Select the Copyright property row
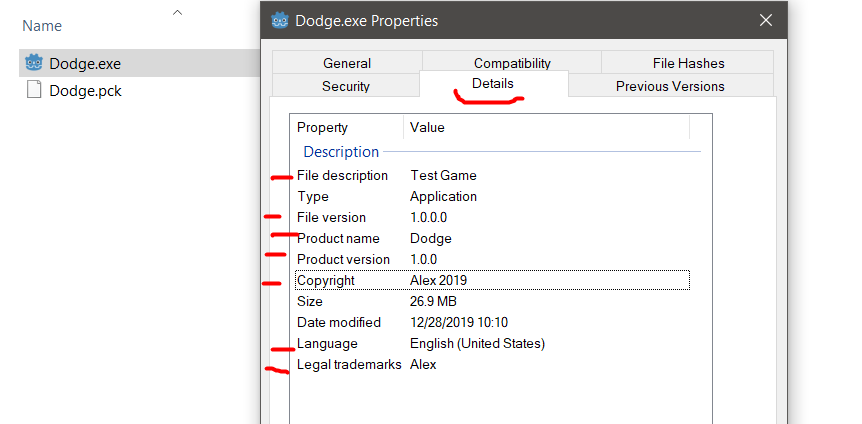The width and height of the screenshot is (862, 424). point(492,280)
